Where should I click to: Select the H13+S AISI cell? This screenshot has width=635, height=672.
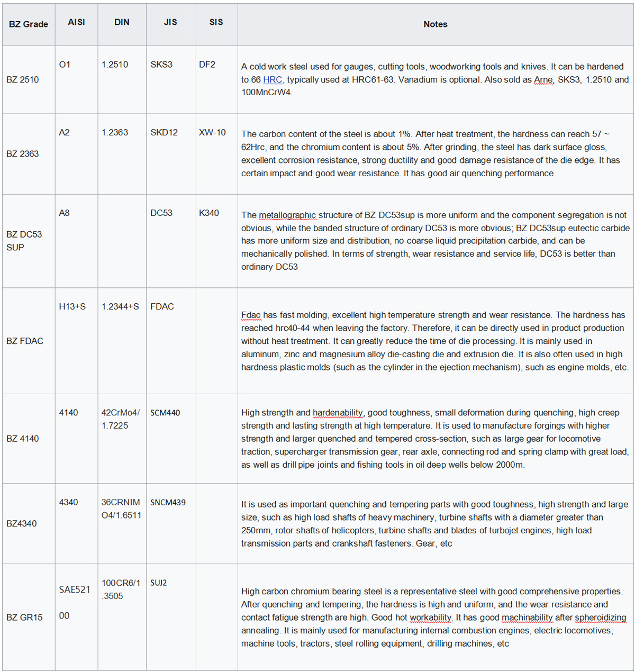(72, 307)
